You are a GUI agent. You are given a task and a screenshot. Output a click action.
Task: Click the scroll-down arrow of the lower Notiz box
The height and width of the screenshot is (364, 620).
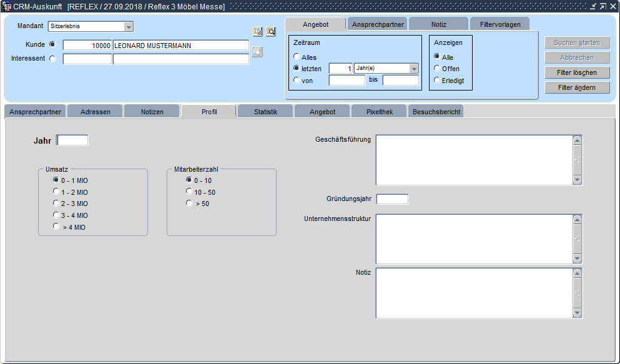pos(578,313)
